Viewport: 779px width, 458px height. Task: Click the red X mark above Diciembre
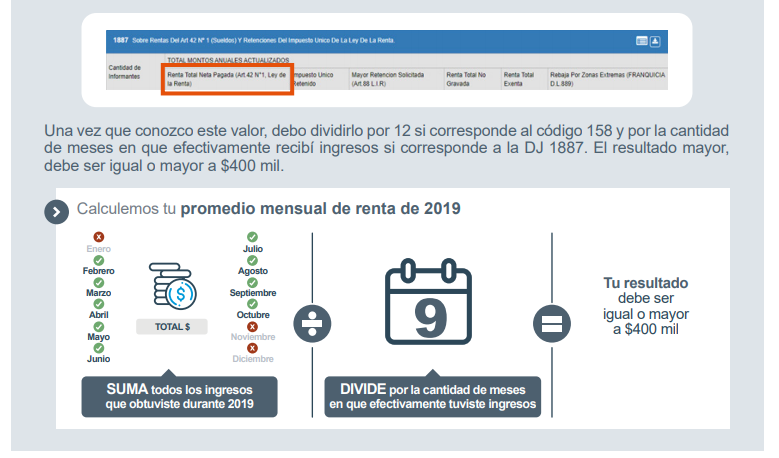252,348
